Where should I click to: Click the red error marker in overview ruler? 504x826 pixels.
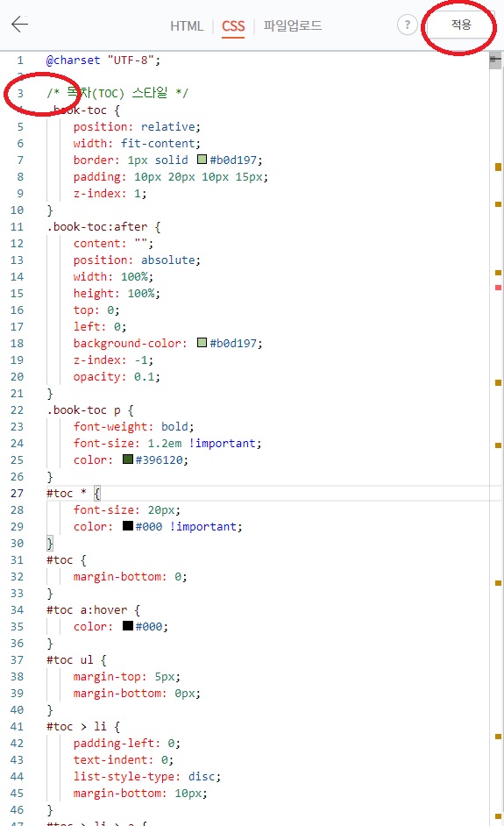pos(498,288)
